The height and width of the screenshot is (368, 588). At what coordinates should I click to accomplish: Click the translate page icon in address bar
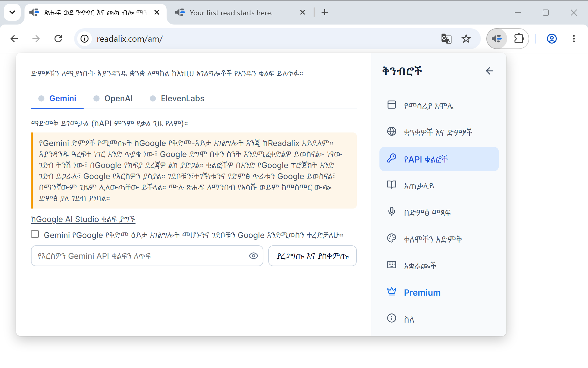click(x=446, y=39)
